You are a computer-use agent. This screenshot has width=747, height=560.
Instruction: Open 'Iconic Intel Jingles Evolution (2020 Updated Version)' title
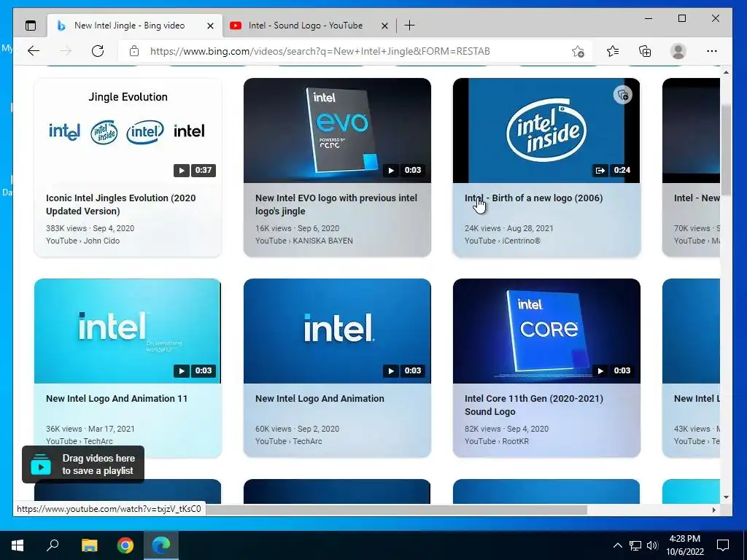(121, 204)
